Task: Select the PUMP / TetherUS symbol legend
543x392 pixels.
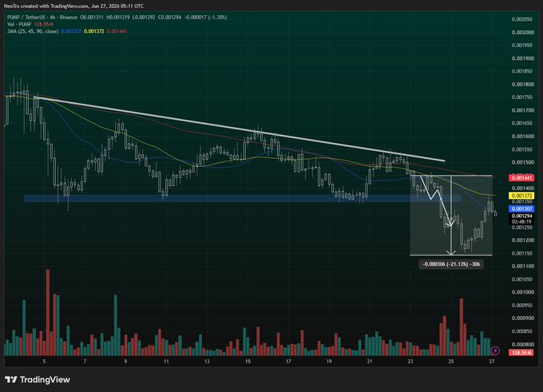Action: click(42, 17)
